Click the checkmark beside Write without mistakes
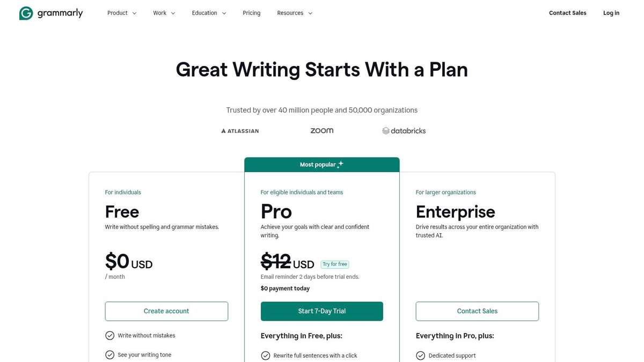The height and width of the screenshot is (362, 644). (x=109, y=335)
